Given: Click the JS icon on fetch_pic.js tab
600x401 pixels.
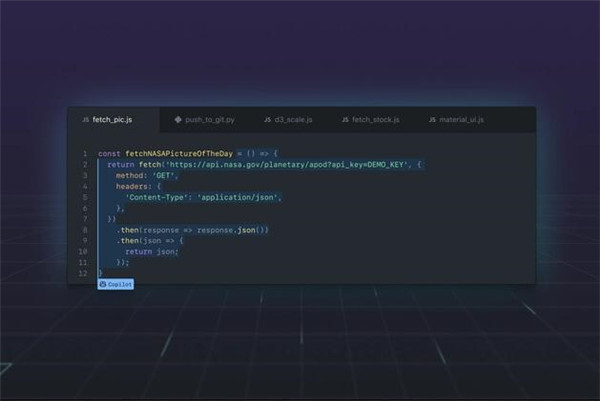Looking at the screenshot, I should point(85,120).
